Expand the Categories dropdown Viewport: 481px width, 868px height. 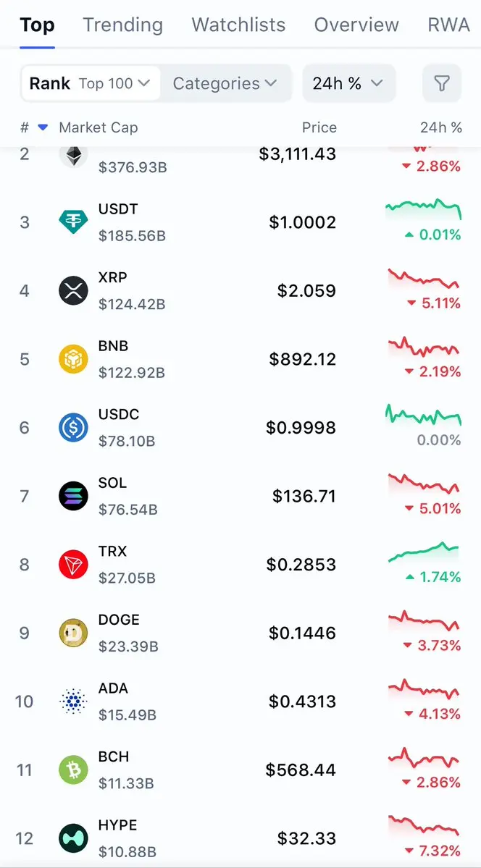pos(225,84)
